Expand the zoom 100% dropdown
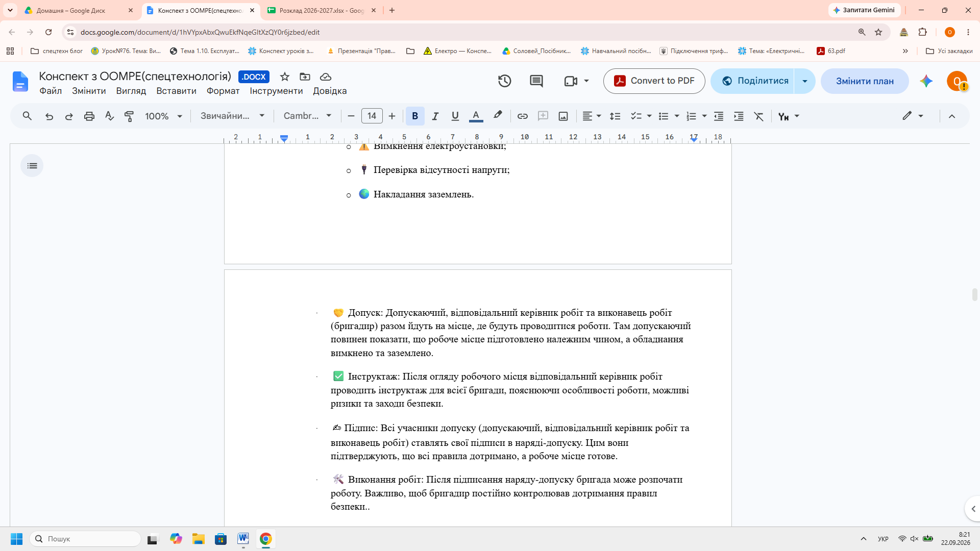 click(x=163, y=116)
